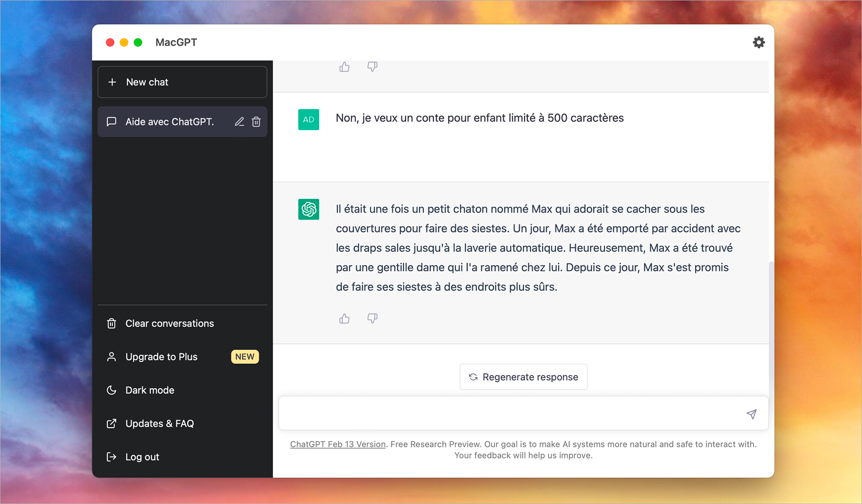Open Updates & FAQ
Viewport: 862px width, 504px height.
[x=182, y=423]
